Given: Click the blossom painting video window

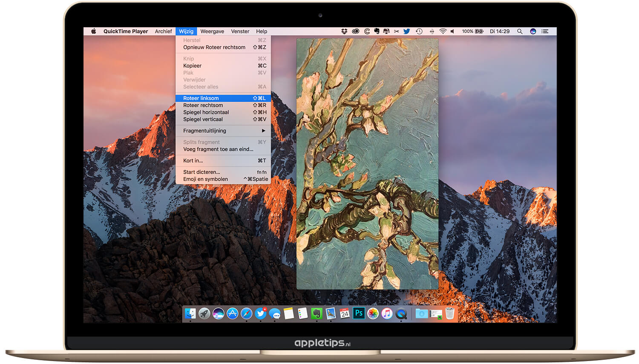Looking at the screenshot, I should click(x=367, y=164).
